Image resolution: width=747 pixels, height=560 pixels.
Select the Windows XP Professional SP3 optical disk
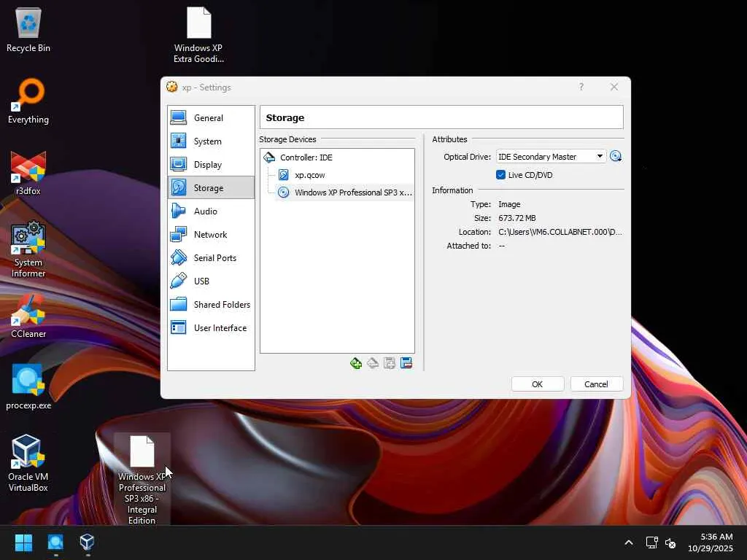352,192
